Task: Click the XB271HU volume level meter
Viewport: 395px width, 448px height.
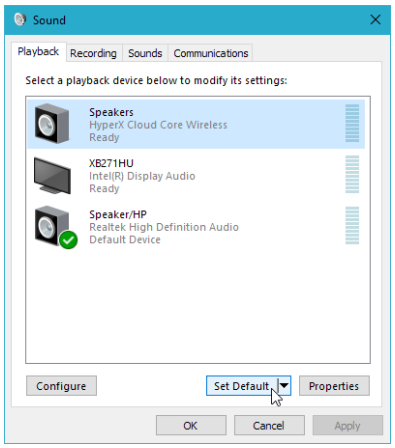Action: coord(352,174)
